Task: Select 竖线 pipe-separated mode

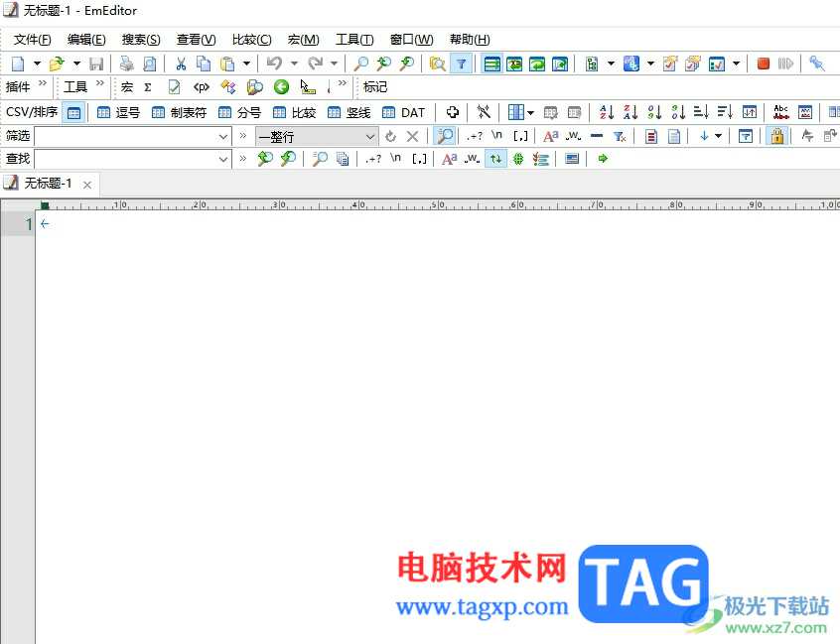Action: (x=349, y=112)
